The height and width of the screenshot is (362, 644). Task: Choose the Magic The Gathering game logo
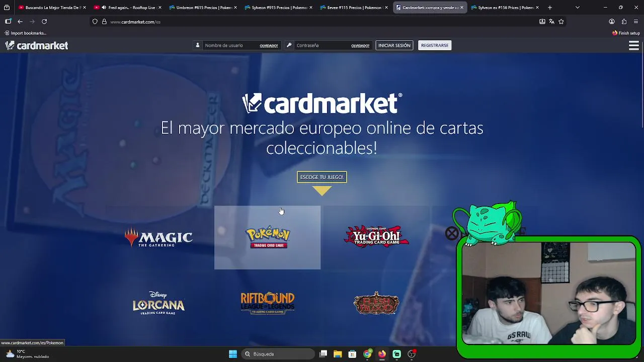point(158,237)
